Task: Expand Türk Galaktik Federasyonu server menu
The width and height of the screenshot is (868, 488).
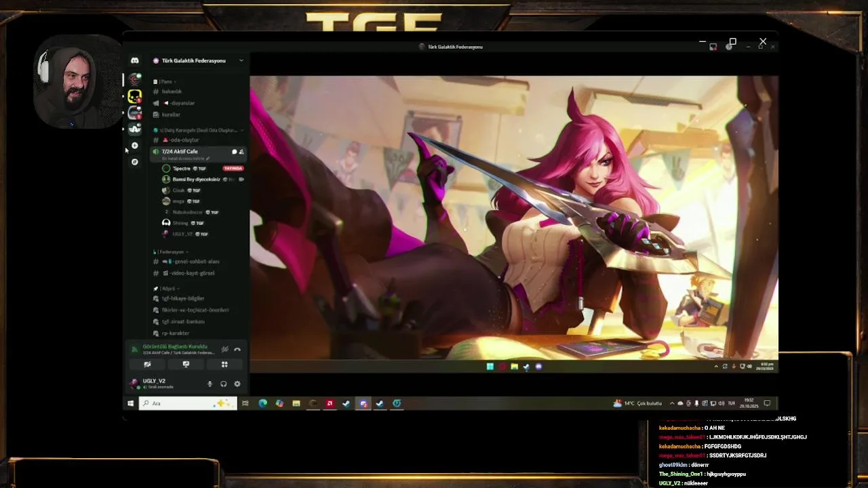Action: [x=241, y=60]
